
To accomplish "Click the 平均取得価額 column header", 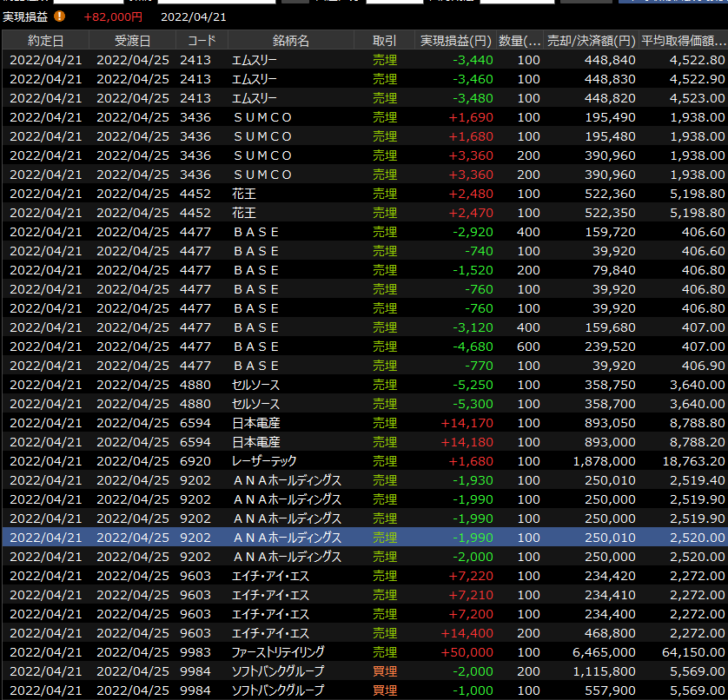I will coord(683,41).
